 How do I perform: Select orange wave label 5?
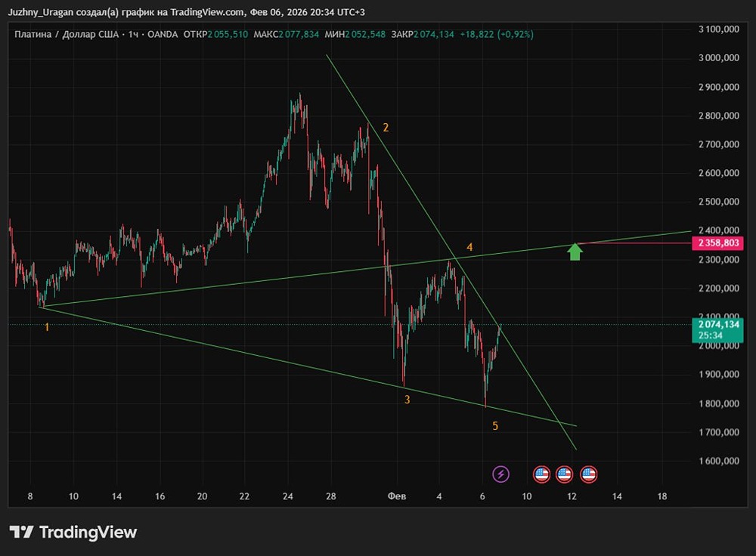coord(495,426)
